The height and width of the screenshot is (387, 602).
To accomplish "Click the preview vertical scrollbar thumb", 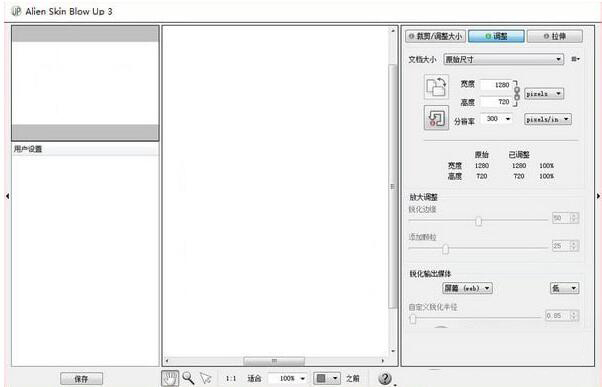I will [392, 187].
